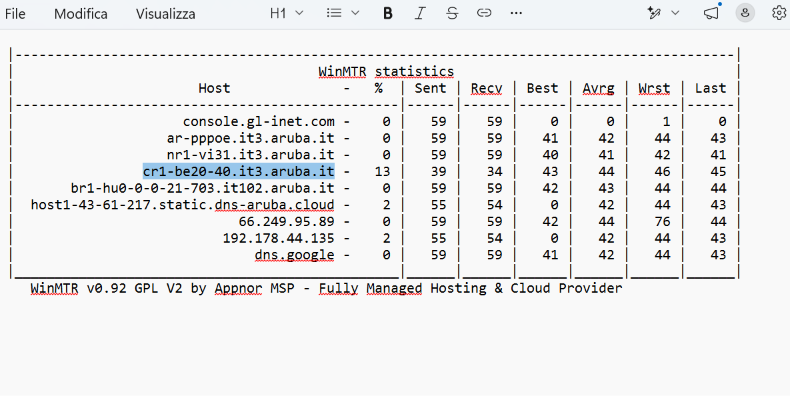Toggle bold formatting
Image resolution: width=790 pixels, height=396 pixels.
click(x=387, y=13)
